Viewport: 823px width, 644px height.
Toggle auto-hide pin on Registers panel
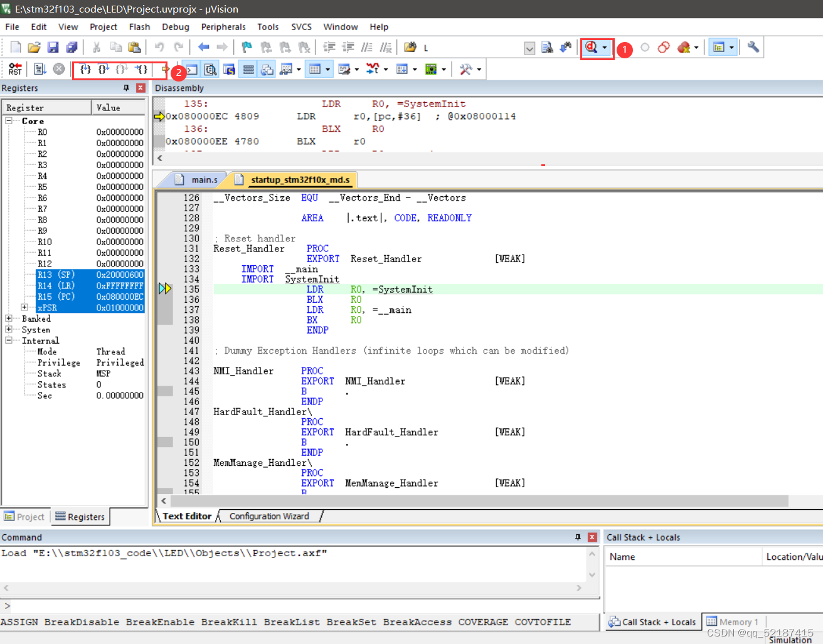point(126,88)
